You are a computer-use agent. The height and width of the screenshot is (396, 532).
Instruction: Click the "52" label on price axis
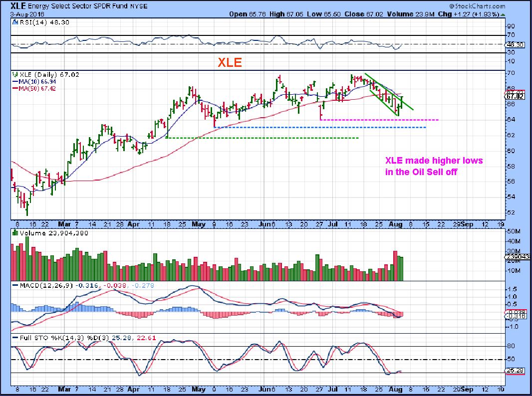[512, 212]
